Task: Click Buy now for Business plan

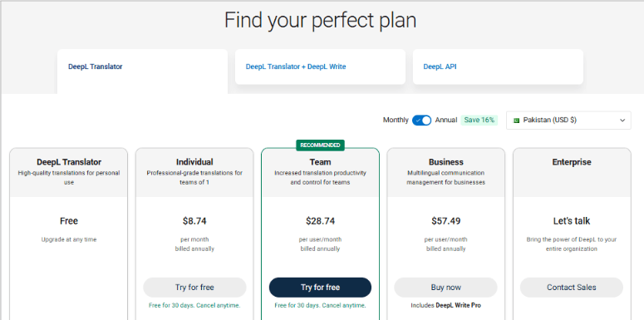Action: pos(445,288)
